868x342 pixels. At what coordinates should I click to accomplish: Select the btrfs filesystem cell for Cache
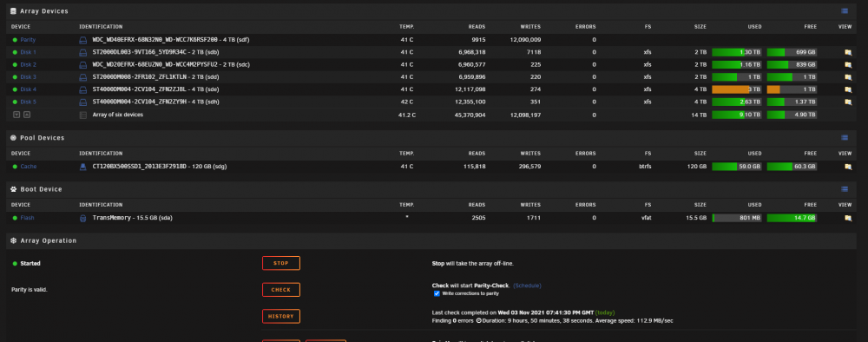point(645,167)
